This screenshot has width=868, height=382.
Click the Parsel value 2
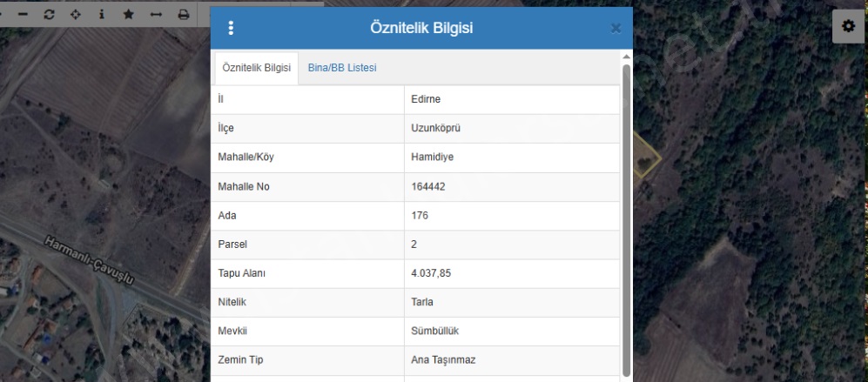coord(414,245)
